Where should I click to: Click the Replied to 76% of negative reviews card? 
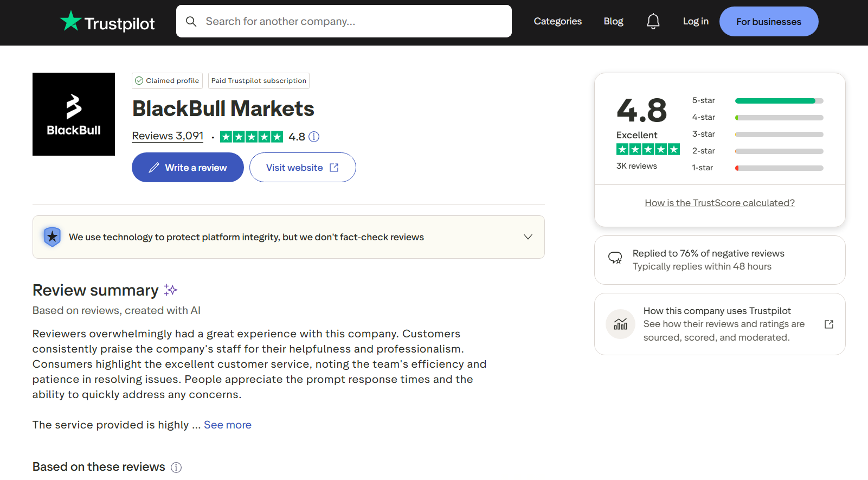click(719, 260)
